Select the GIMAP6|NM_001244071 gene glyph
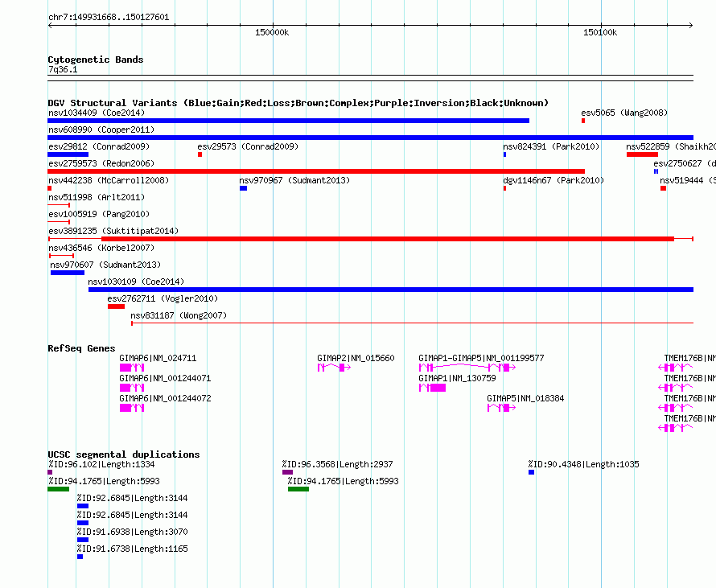The height and width of the screenshot is (588, 716). coord(132,388)
